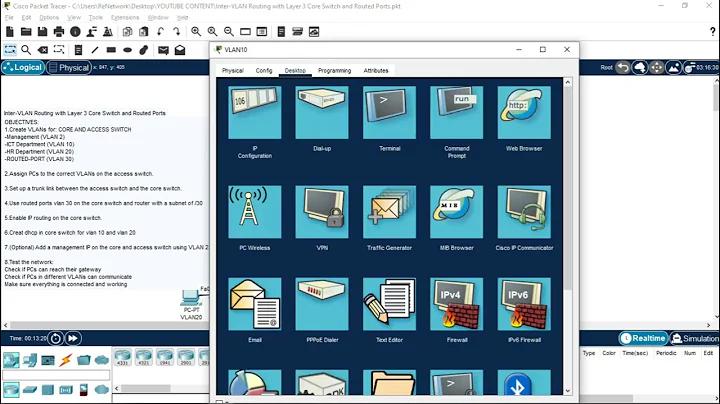This screenshot has width=720, height=404.
Task: Open the Tools menu
Action: [x=96, y=17]
